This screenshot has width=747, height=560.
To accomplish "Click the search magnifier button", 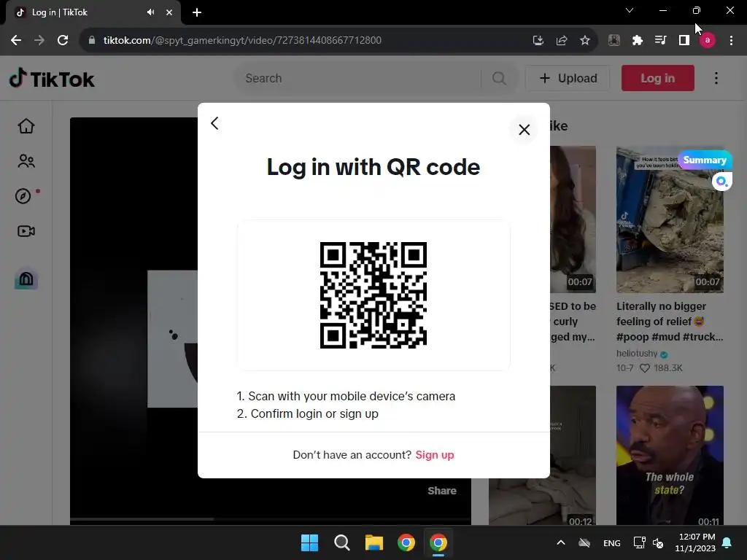I will pyautogui.click(x=499, y=78).
